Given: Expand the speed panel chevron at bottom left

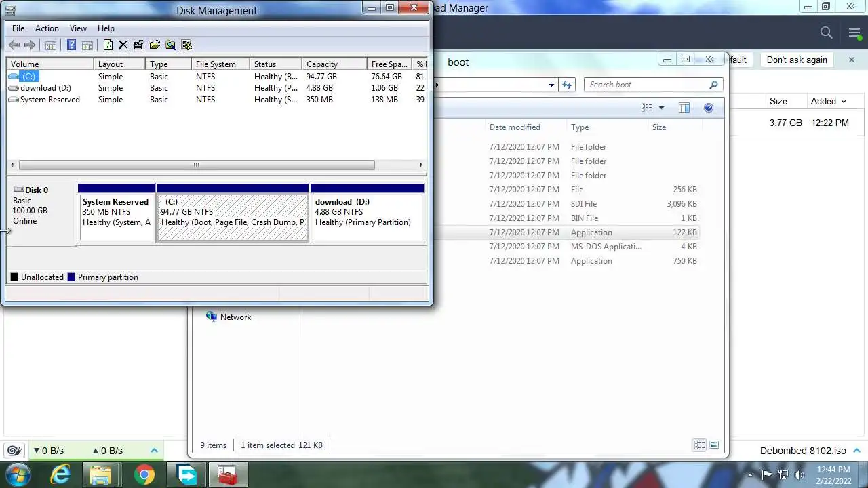Looking at the screenshot, I should (154, 450).
